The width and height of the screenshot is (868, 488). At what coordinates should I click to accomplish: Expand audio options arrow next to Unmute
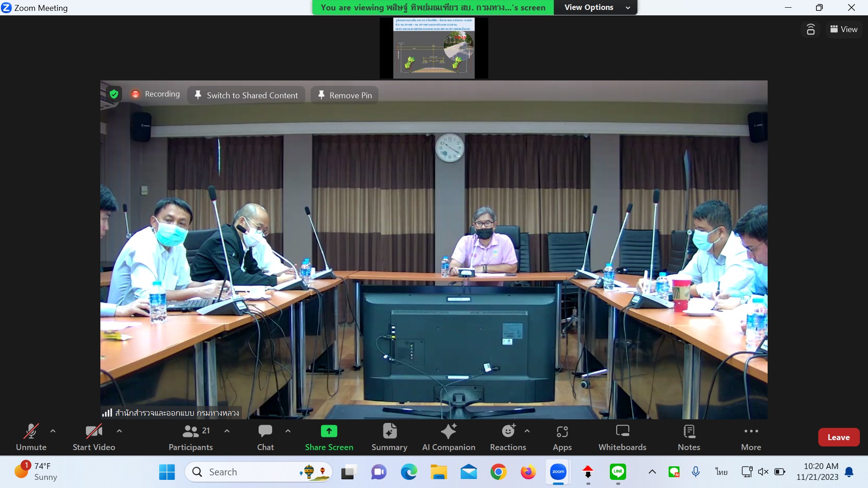pyautogui.click(x=53, y=431)
